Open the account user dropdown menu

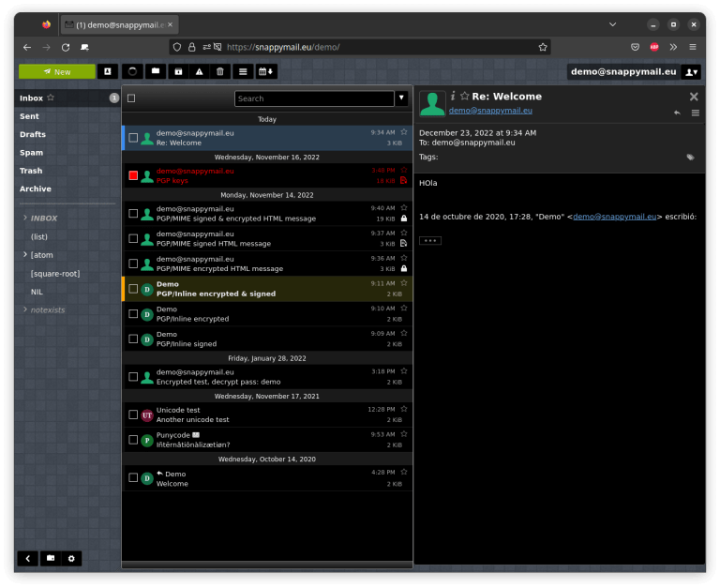coord(691,72)
